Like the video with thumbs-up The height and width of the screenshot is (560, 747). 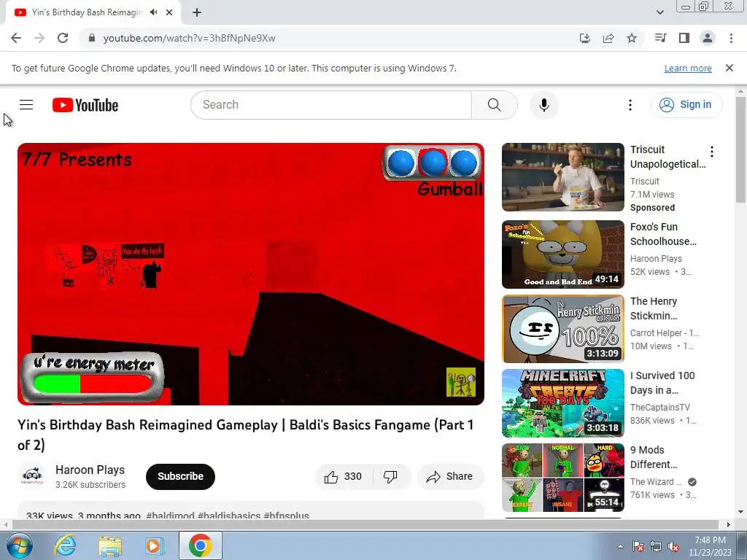[343, 477]
